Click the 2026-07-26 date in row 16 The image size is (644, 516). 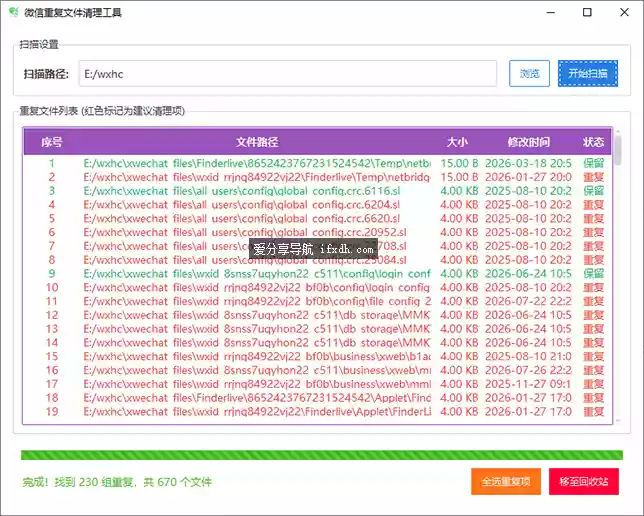pyautogui.click(x=528, y=370)
